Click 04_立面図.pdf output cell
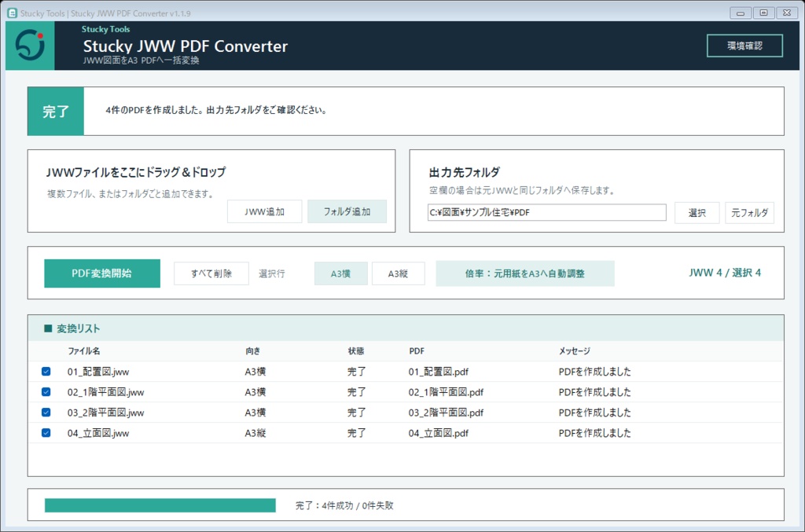This screenshot has height=532, width=805. tap(439, 433)
